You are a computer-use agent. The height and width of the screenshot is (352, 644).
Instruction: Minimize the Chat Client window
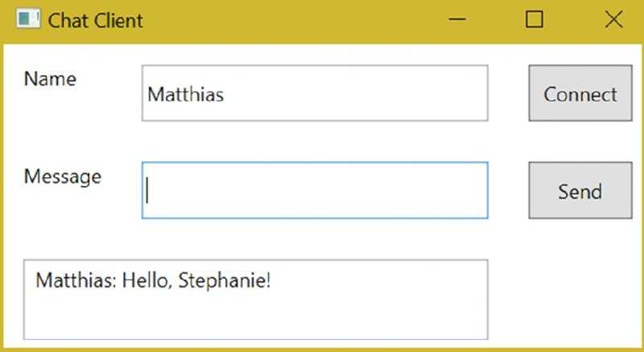(x=456, y=19)
